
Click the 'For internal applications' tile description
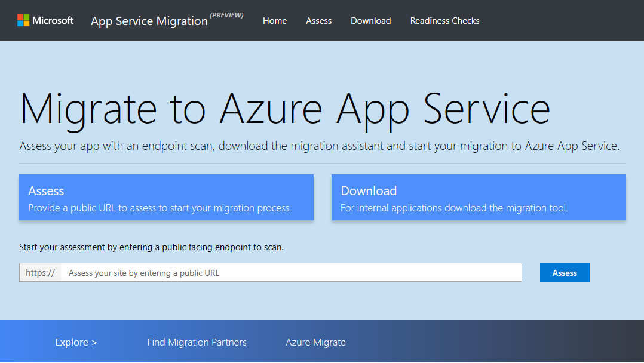[454, 208]
